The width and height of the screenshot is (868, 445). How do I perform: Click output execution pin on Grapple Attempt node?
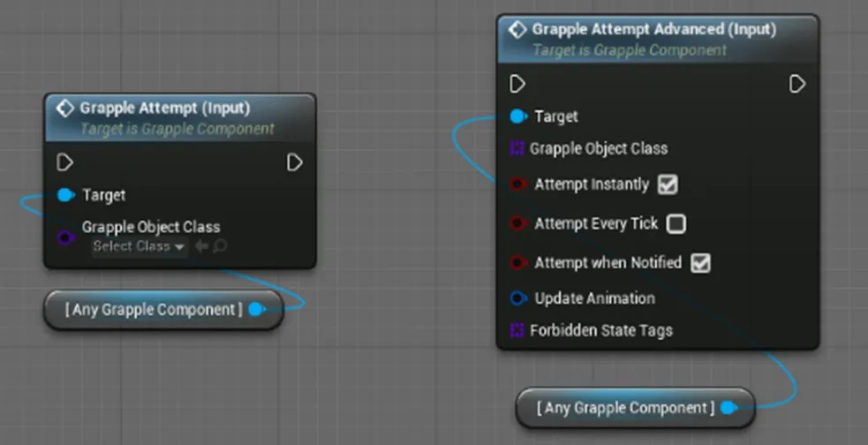(x=295, y=162)
